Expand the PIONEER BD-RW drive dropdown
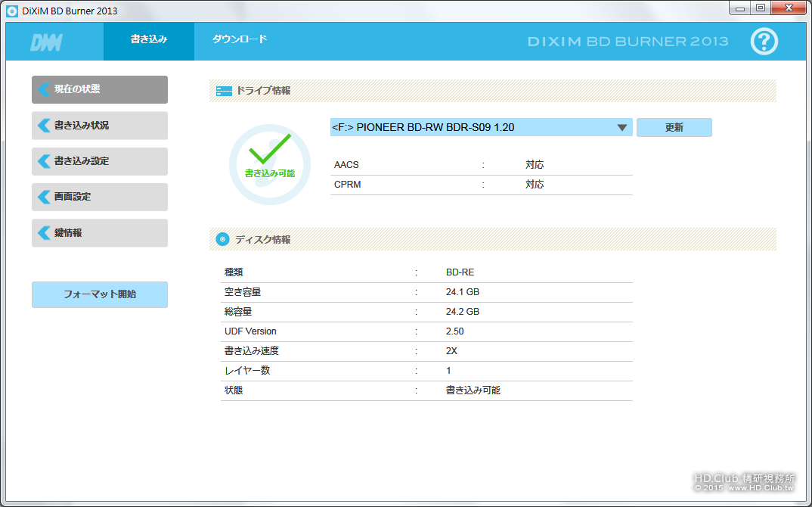 [x=481, y=128]
